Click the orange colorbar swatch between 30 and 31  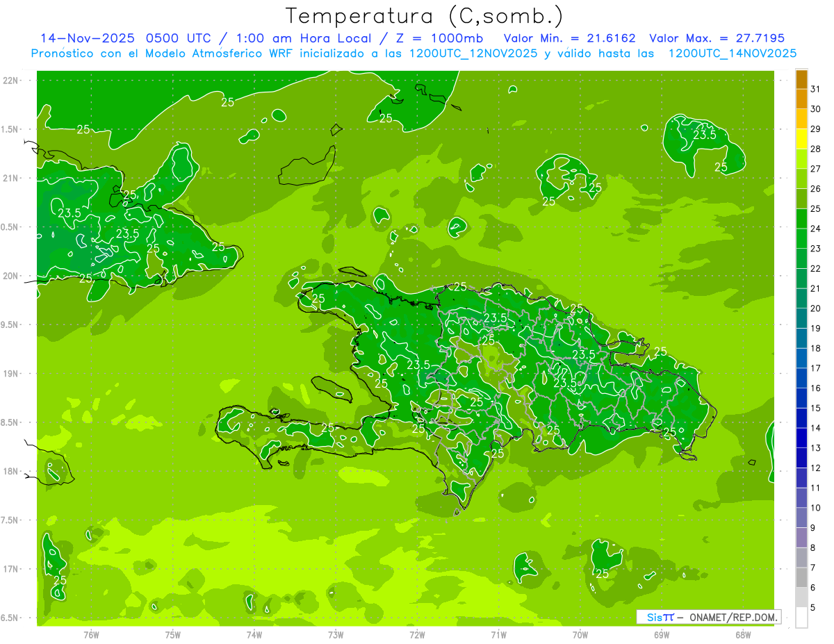[801, 99]
